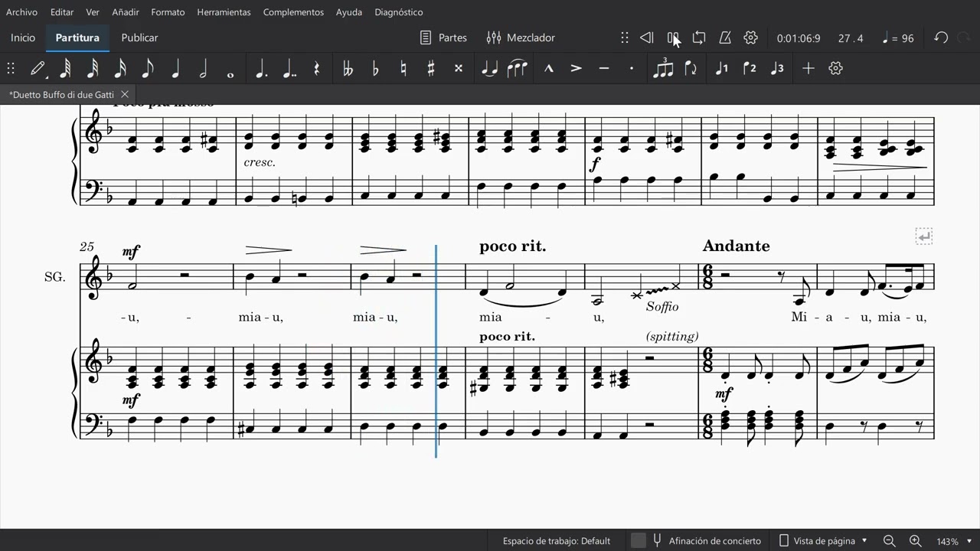
Task: Open the Archivo menu
Action: [x=21, y=12]
